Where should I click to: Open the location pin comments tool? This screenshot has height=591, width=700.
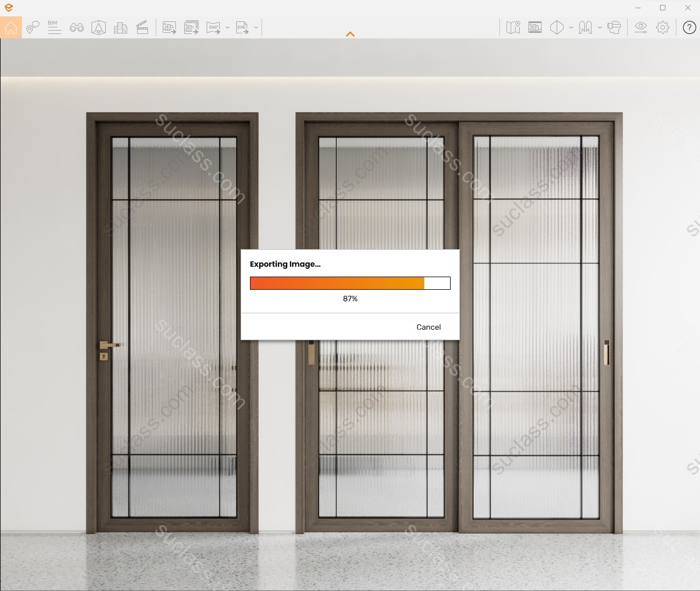click(33, 27)
